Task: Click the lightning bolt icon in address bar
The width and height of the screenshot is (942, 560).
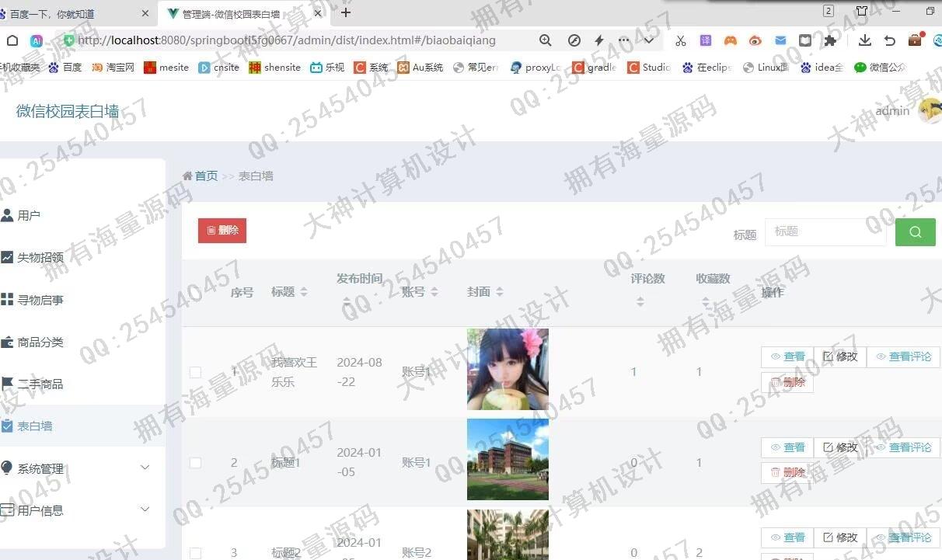Action: point(599,40)
